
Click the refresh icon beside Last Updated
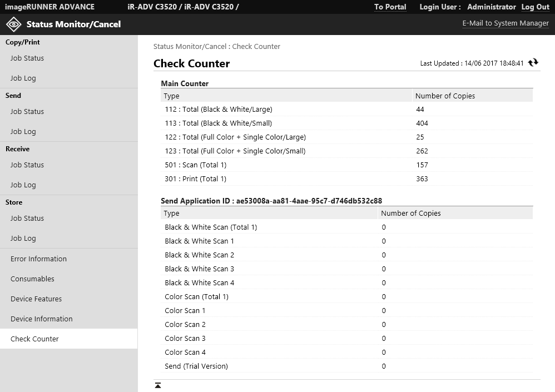click(x=533, y=63)
